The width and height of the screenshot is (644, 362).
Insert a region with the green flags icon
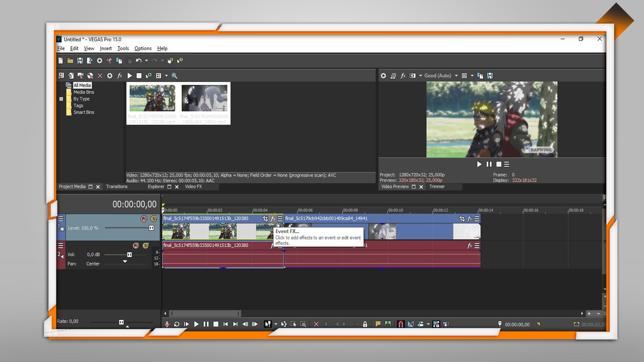(388, 324)
